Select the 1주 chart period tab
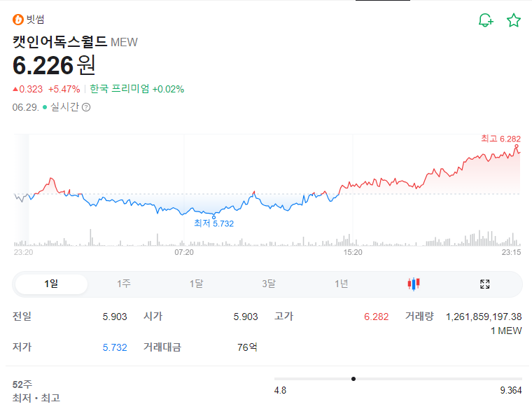Screen dimensions: 532x416 tap(124, 284)
